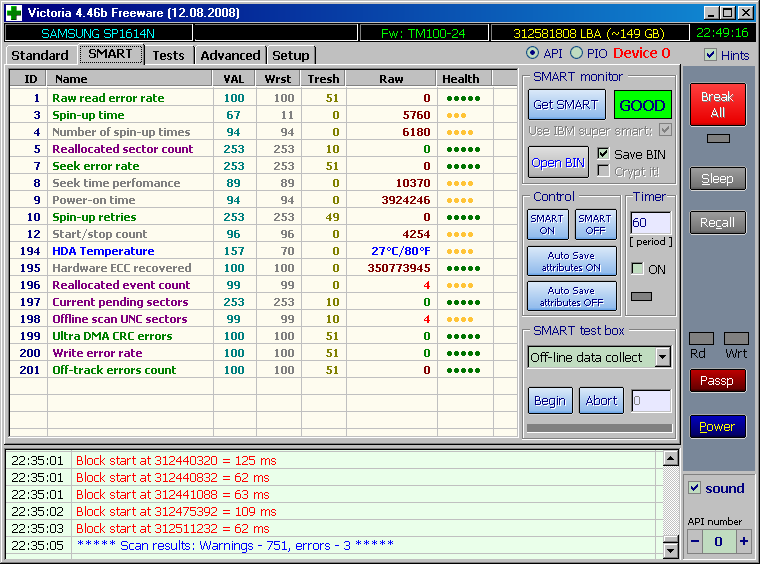The height and width of the screenshot is (564, 760).
Task: Click Auto Save attributes ON button
Action: [571, 261]
